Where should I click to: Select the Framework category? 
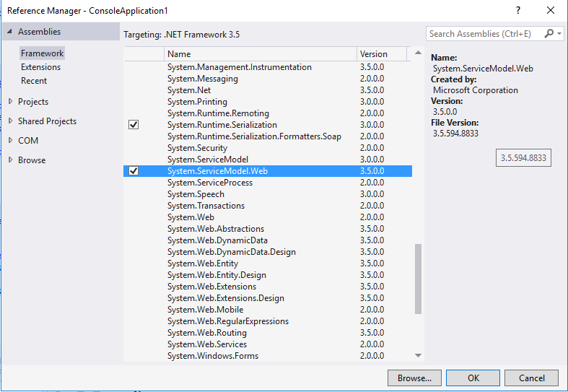pos(42,53)
